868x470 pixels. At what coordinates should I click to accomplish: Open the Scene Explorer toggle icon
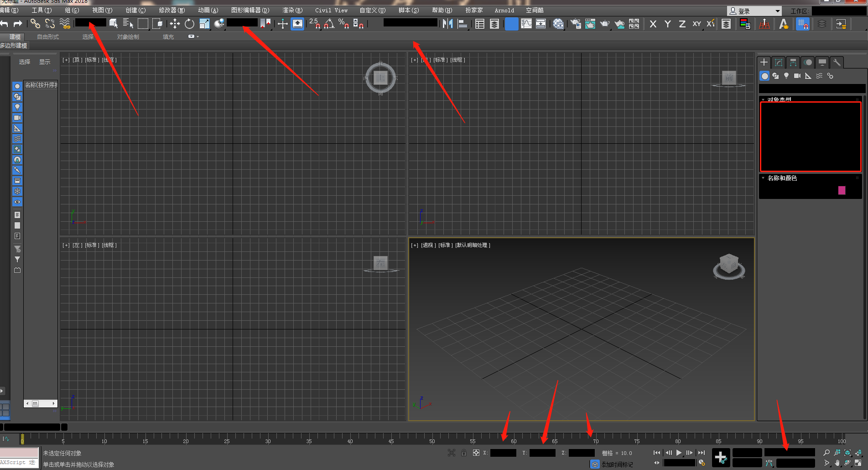tap(480, 24)
